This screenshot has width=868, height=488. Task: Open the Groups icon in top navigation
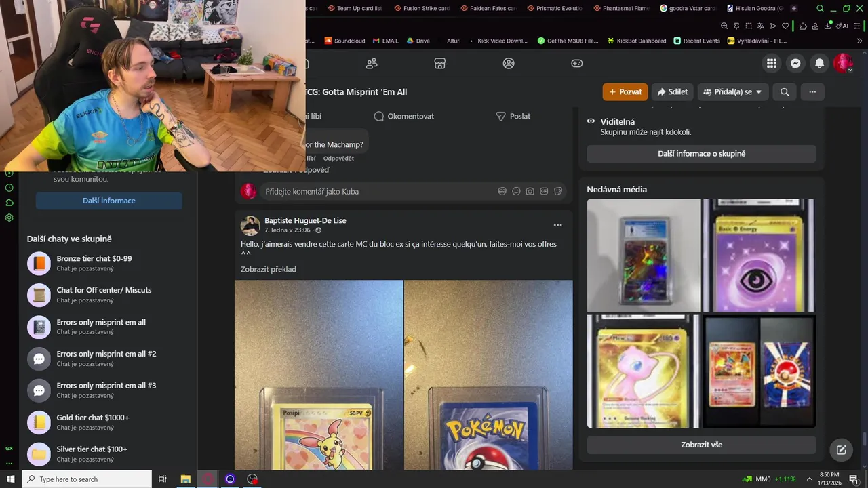[x=509, y=63]
